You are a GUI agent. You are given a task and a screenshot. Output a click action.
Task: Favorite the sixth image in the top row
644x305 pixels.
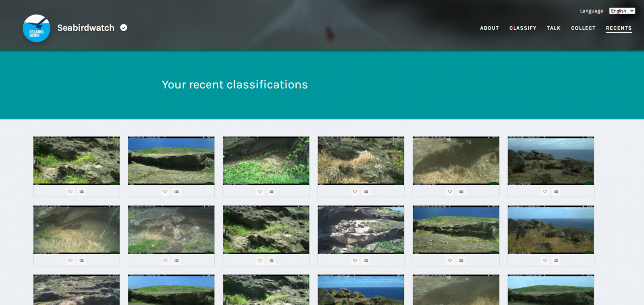tap(544, 191)
